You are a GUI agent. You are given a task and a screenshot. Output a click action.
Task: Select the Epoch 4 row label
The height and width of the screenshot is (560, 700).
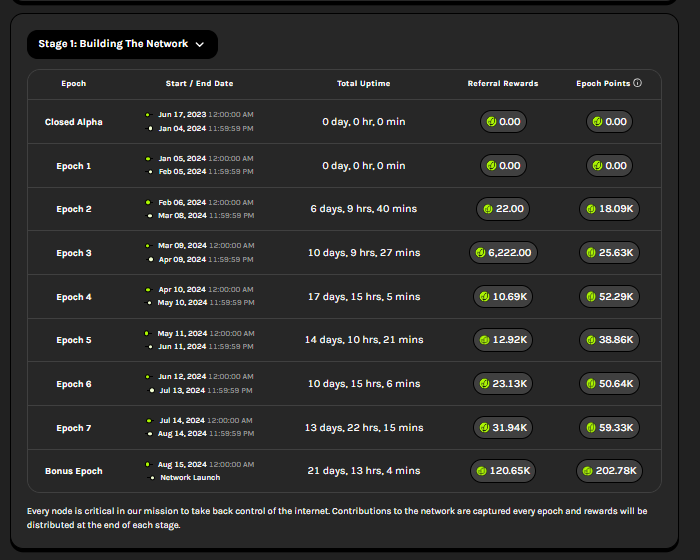pos(74,297)
